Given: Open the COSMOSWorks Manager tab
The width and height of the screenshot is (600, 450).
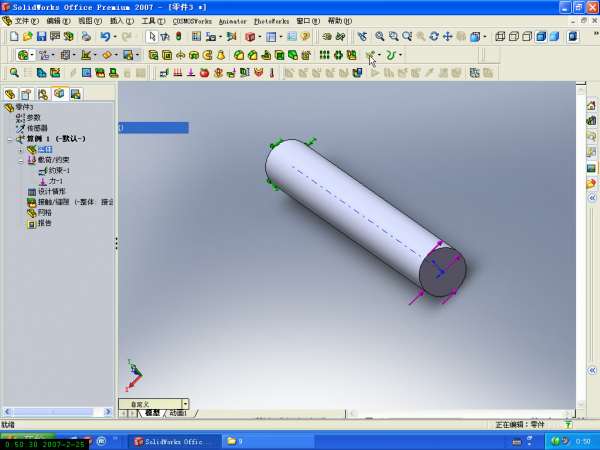Looking at the screenshot, I should (x=59, y=93).
